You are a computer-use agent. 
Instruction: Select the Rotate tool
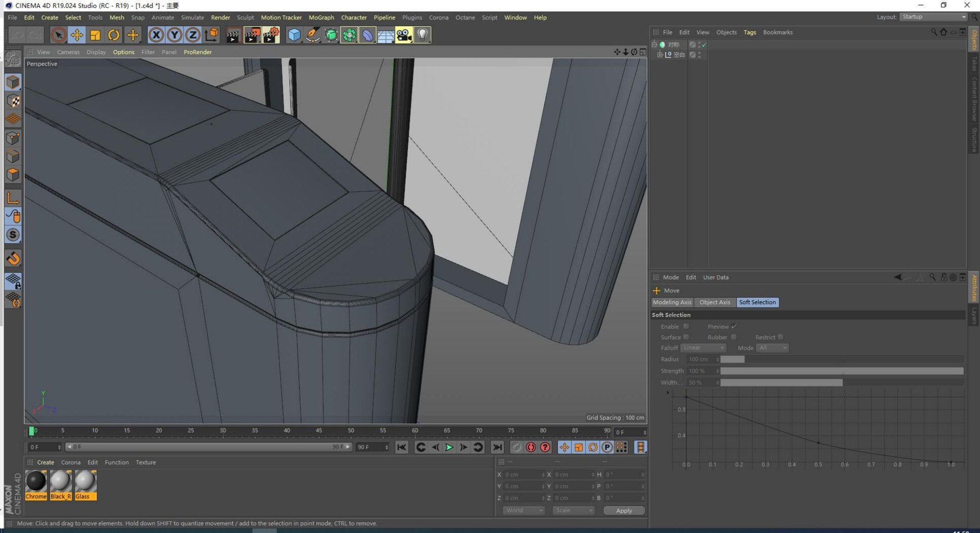(113, 35)
